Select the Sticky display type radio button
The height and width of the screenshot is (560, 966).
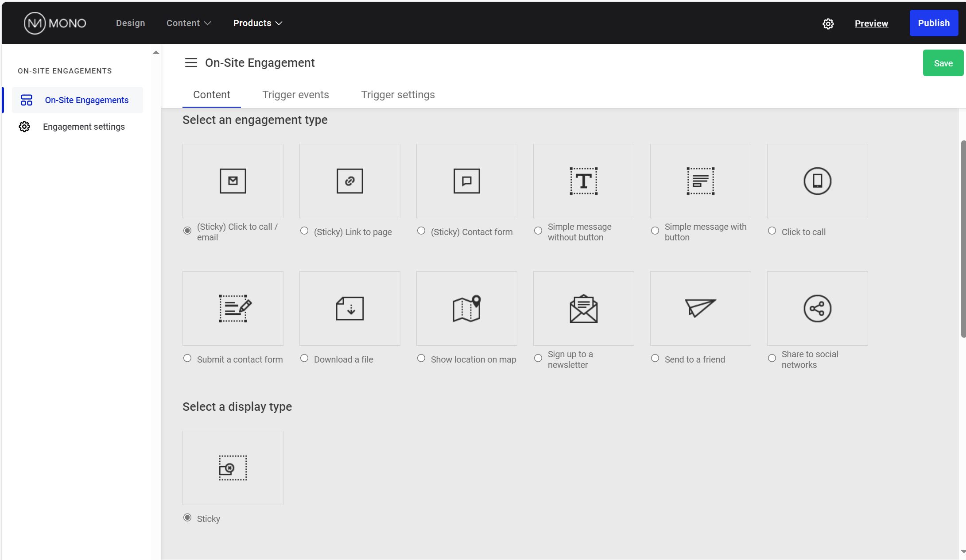pos(187,518)
